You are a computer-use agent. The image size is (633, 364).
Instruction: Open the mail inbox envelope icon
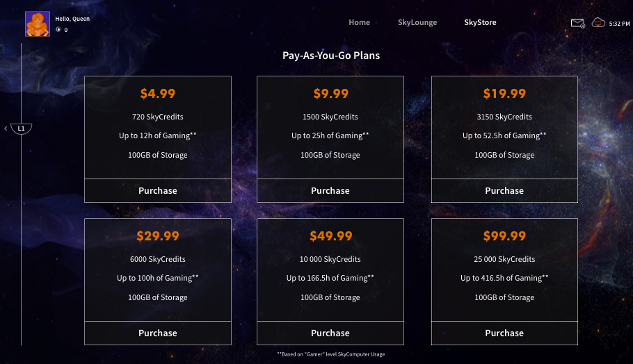tap(577, 23)
